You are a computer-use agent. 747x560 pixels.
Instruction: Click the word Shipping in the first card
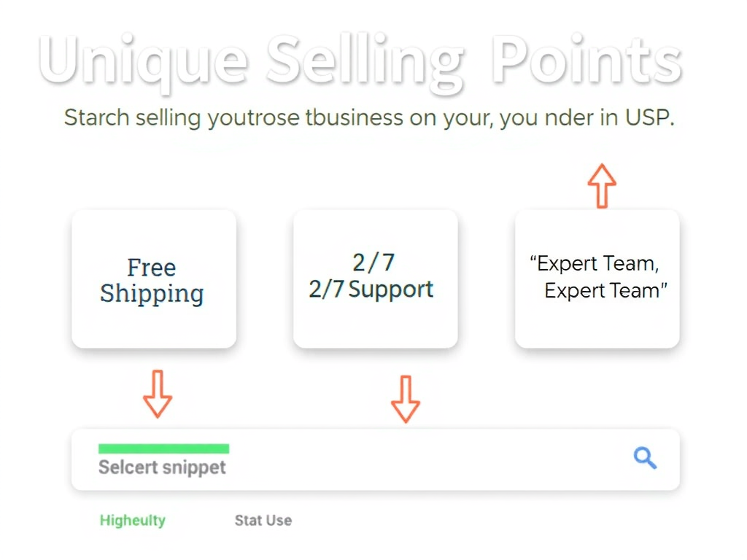coord(152,293)
